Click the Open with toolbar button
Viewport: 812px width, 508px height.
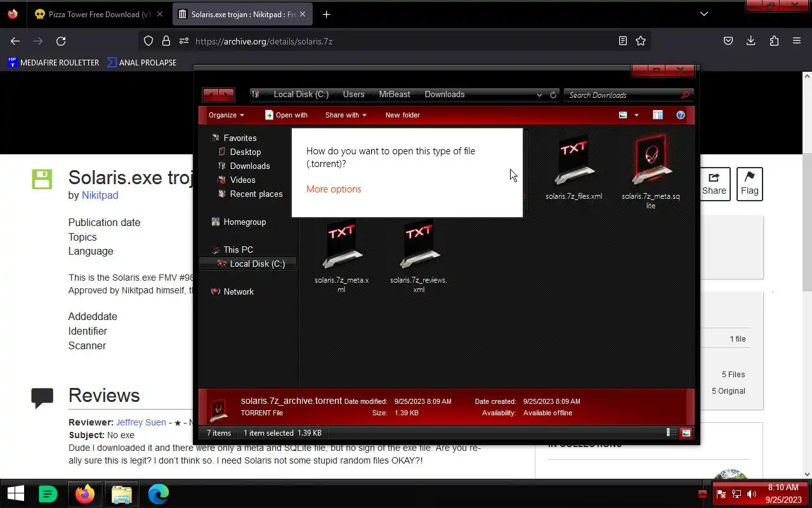286,115
